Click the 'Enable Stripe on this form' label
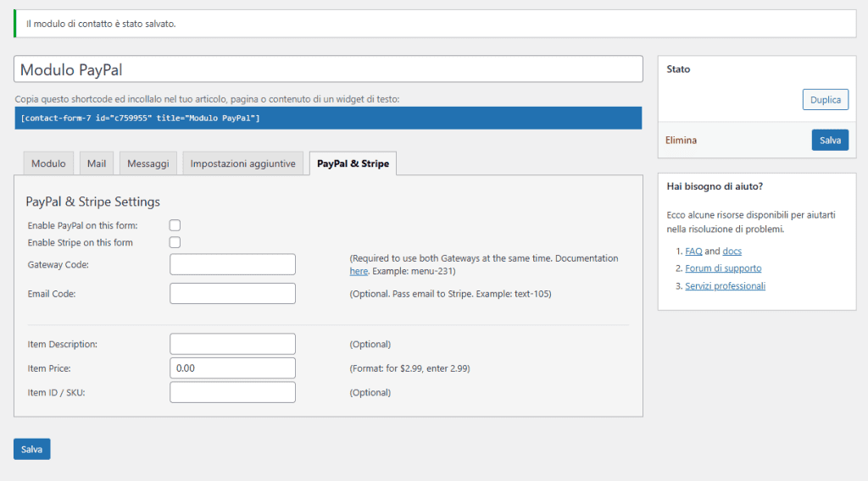This screenshot has width=868, height=481. 81,243
